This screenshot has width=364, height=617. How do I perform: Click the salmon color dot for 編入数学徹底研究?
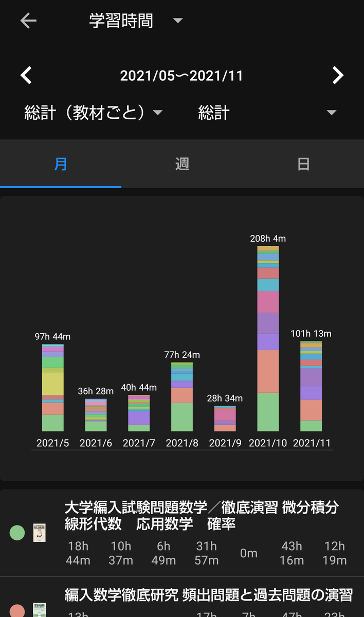pyautogui.click(x=17, y=611)
